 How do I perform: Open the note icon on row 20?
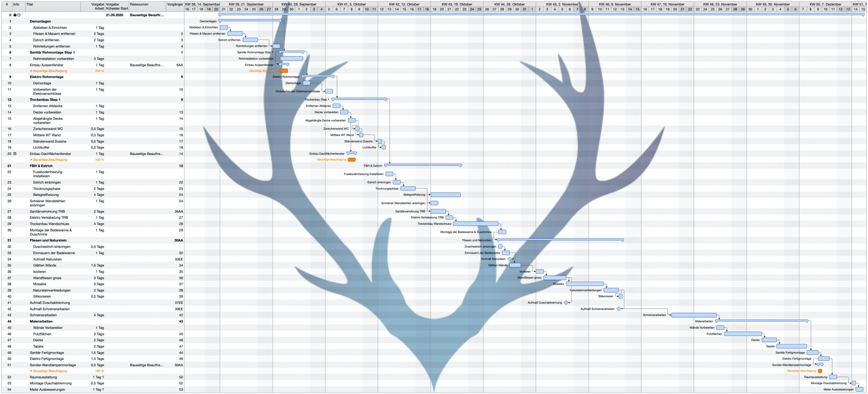click(15, 154)
